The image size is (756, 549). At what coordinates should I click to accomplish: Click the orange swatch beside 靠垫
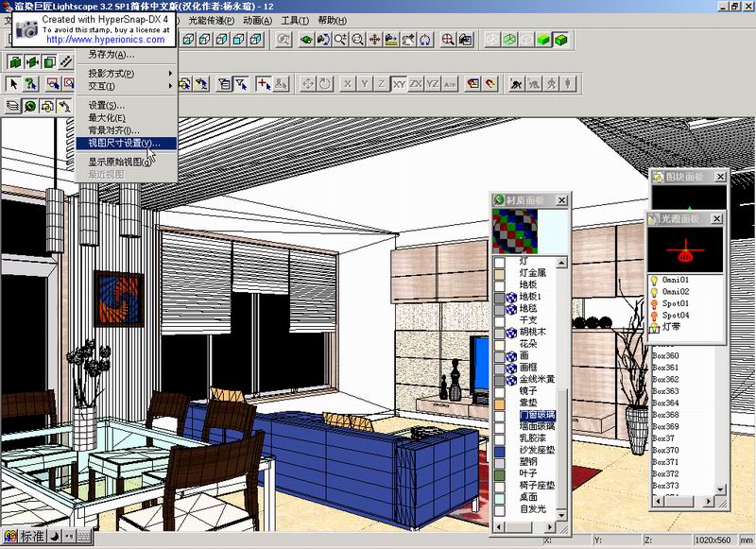[500, 403]
